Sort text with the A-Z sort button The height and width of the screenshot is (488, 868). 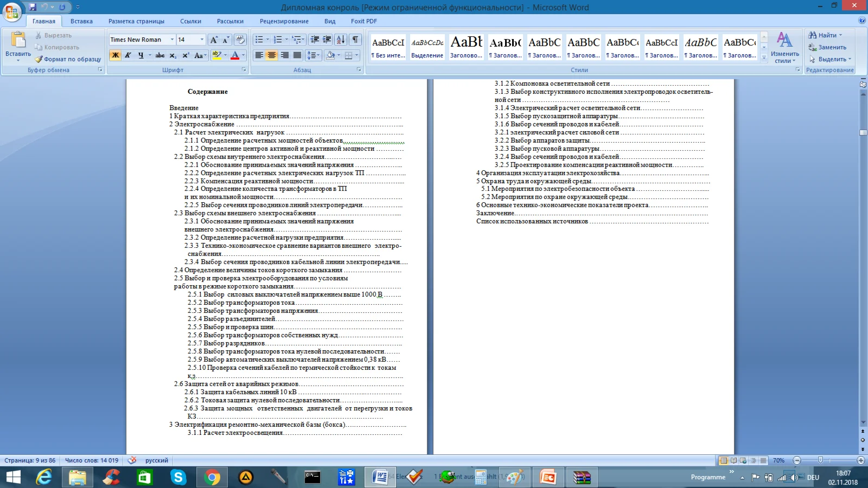341,40
